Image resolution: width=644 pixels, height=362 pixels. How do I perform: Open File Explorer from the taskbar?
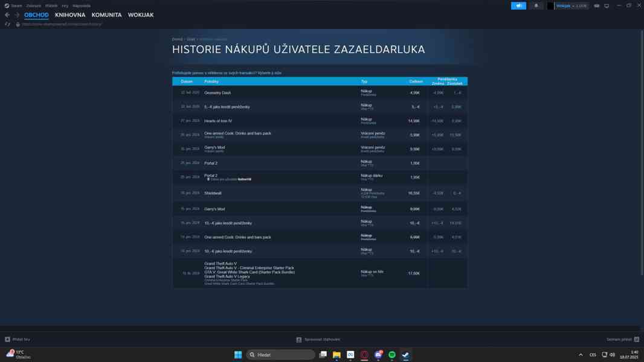336,355
